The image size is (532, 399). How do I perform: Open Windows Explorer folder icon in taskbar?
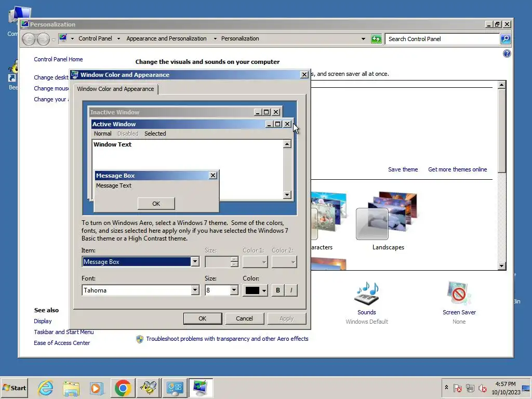pyautogui.click(x=71, y=388)
